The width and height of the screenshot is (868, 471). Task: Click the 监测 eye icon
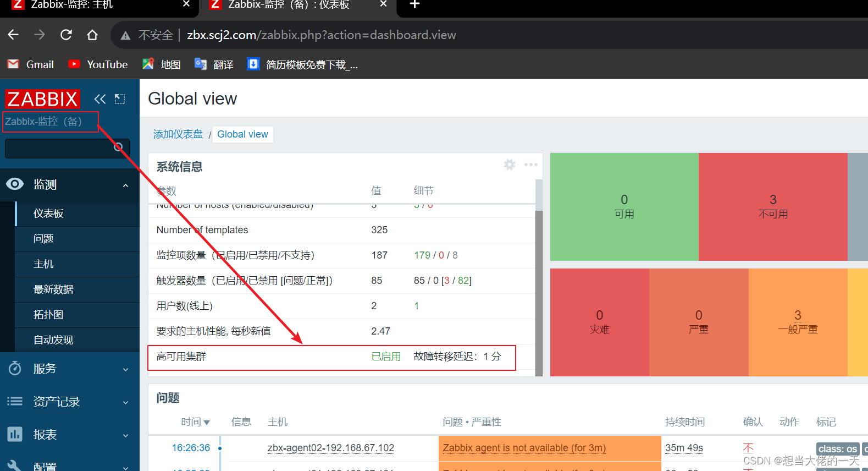pos(15,184)
